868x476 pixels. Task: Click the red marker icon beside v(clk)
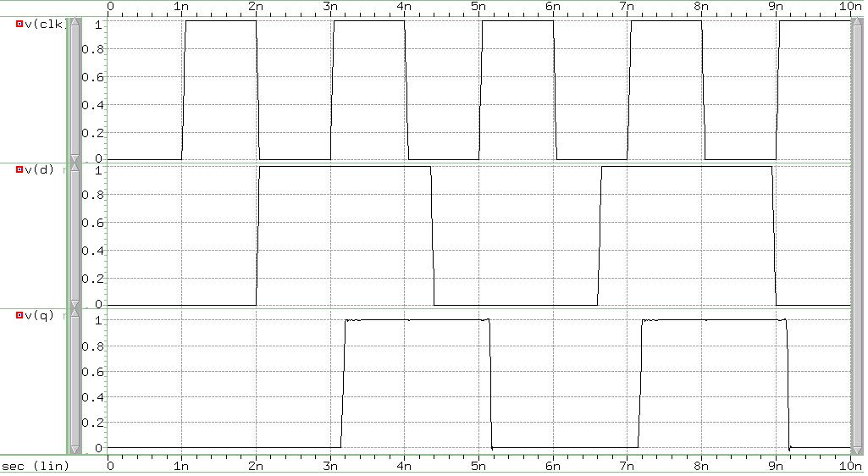pos(19,24)
